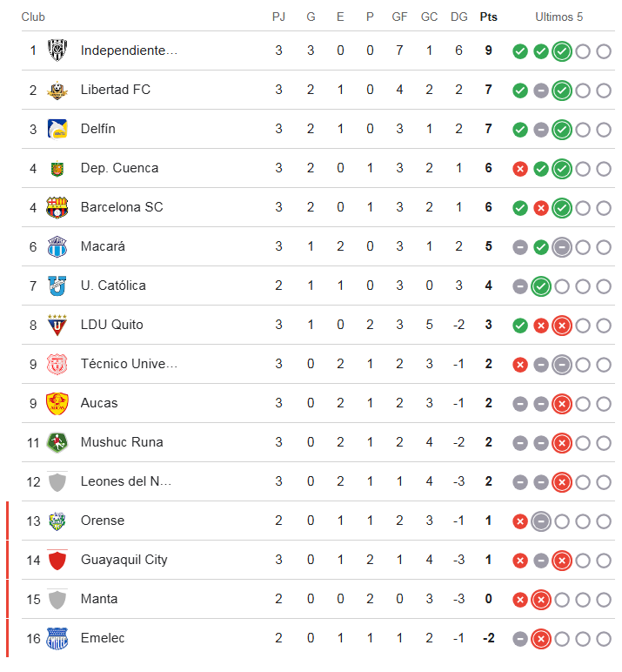Click the U. Católica crest icon
This screenshot has height=672, width=622.
pyautogui.click(x=57, y=286)
